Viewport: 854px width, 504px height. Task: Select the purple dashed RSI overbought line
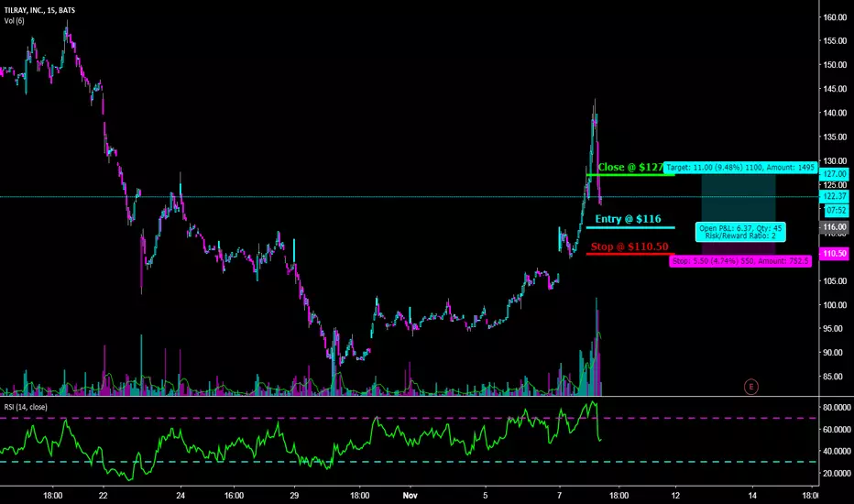(x=409, y=419)
